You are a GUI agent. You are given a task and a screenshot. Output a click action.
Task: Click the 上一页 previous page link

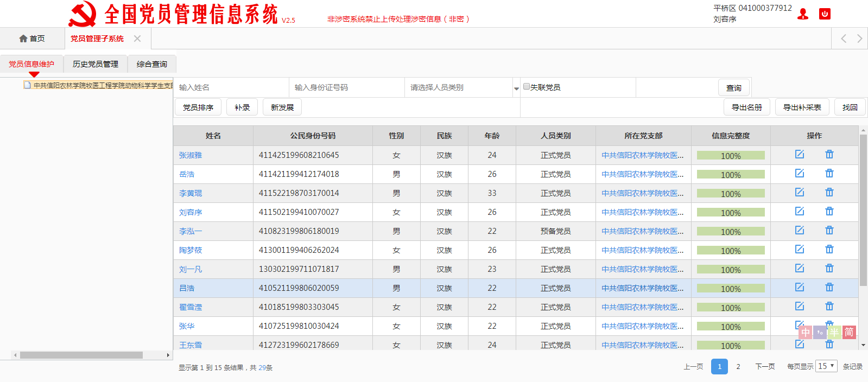[x=693, y=367]
